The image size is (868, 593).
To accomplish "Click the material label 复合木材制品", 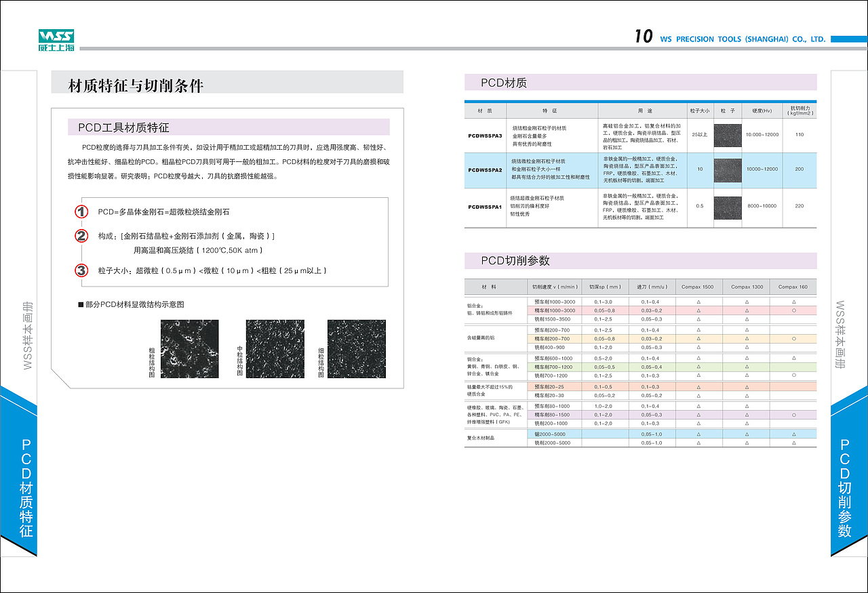I will pos(481,438).
